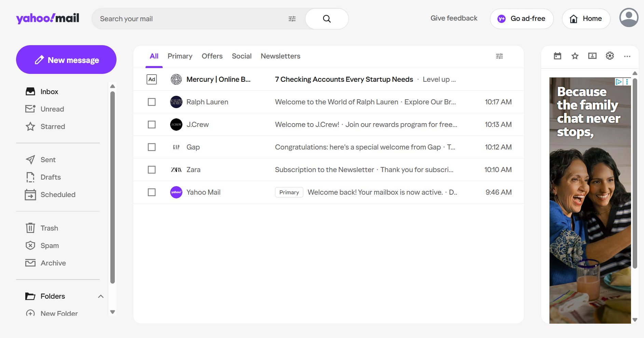The width and height of the screenshot is (644, 338).
Task: Collapse the Folders section chevron
Action: tap(101, 296)
